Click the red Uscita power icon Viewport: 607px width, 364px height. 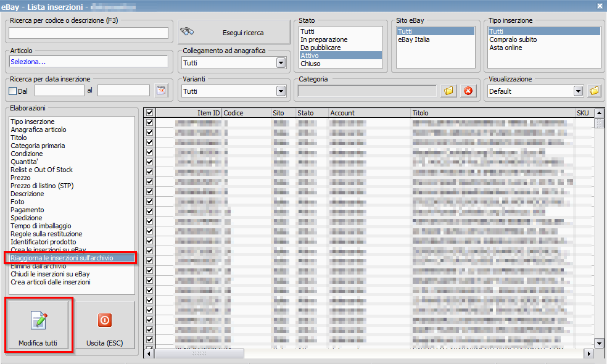[x=104, y=320]
